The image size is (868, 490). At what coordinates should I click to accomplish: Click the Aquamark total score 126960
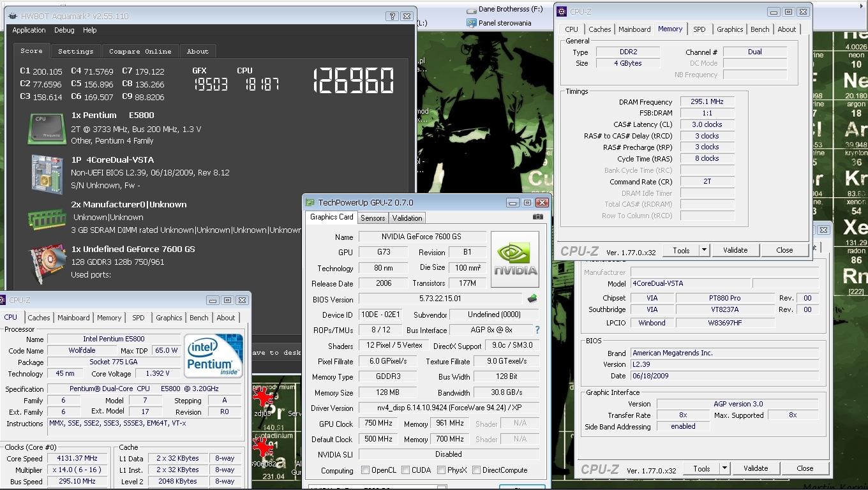click(354, 81)
